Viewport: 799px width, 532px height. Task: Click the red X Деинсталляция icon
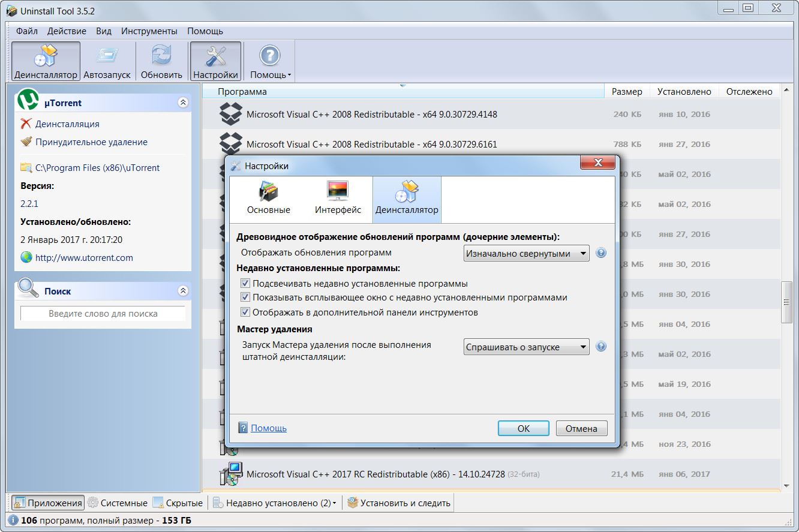[26, 124]
